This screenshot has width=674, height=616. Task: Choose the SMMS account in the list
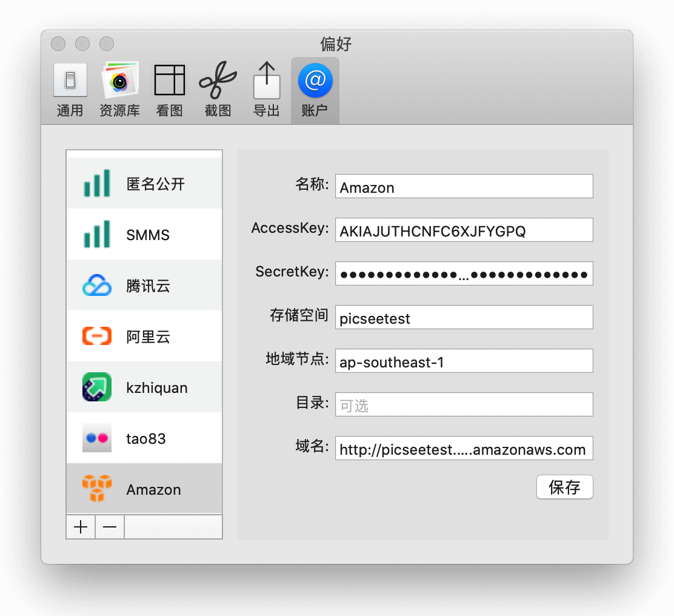[x=144, y=234]
